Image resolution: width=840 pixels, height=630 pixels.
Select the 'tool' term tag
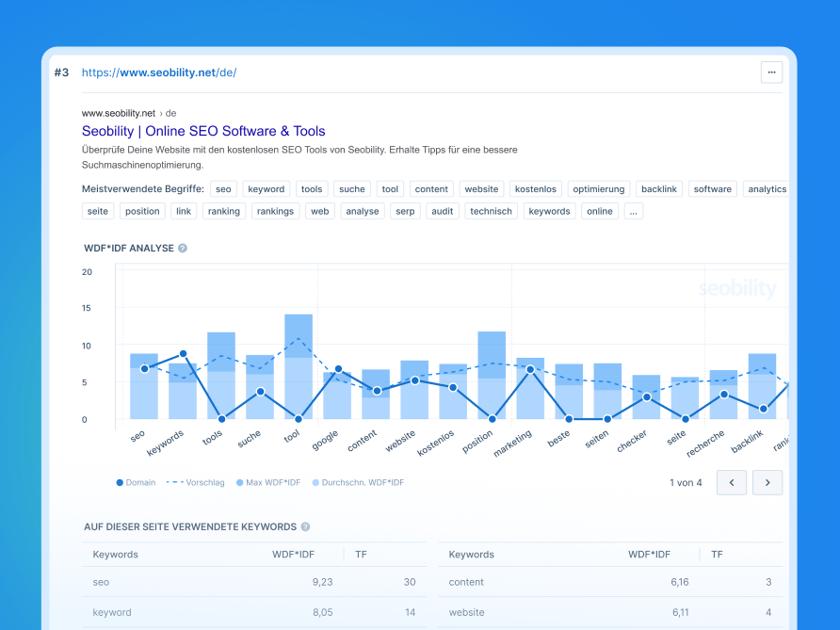(390, 189)
